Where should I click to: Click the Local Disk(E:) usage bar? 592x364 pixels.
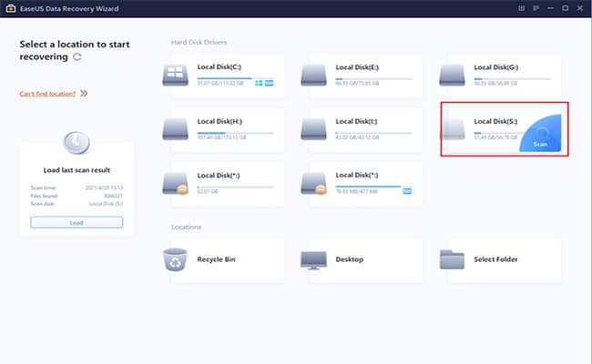[x=373, y=79]
